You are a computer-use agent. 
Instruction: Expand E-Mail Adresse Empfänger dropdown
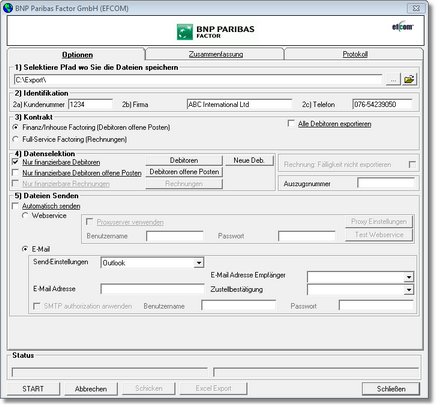[x=409, y=277]
